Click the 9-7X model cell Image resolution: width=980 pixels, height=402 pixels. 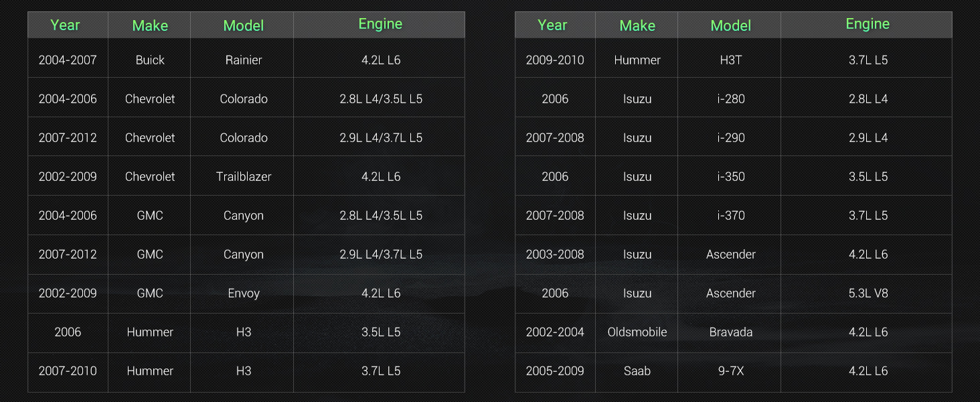tap(730, 371)
